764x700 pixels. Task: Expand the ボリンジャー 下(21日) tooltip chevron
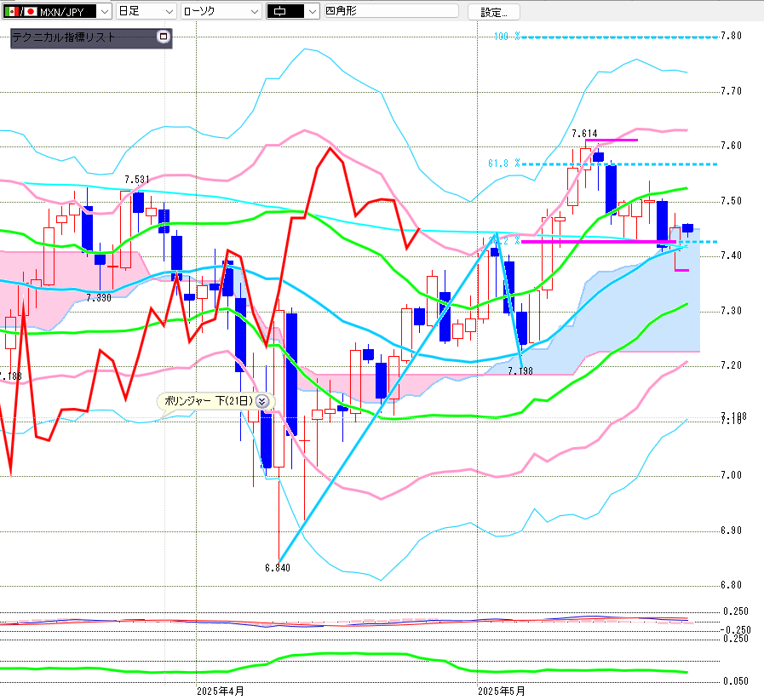click(262, 401)
